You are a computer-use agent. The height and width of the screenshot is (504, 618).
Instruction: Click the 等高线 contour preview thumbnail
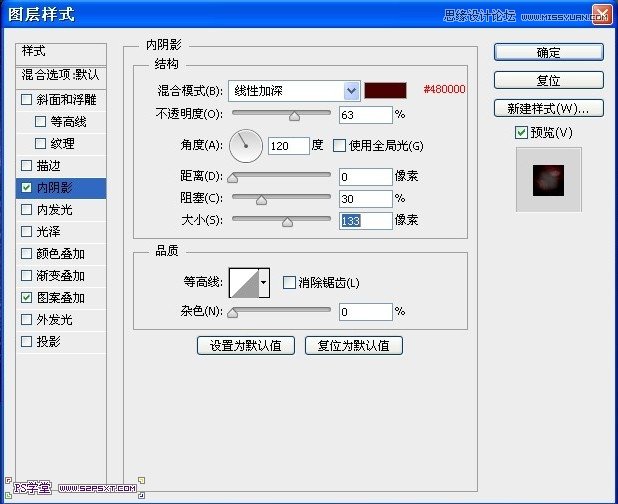point(244,282)
